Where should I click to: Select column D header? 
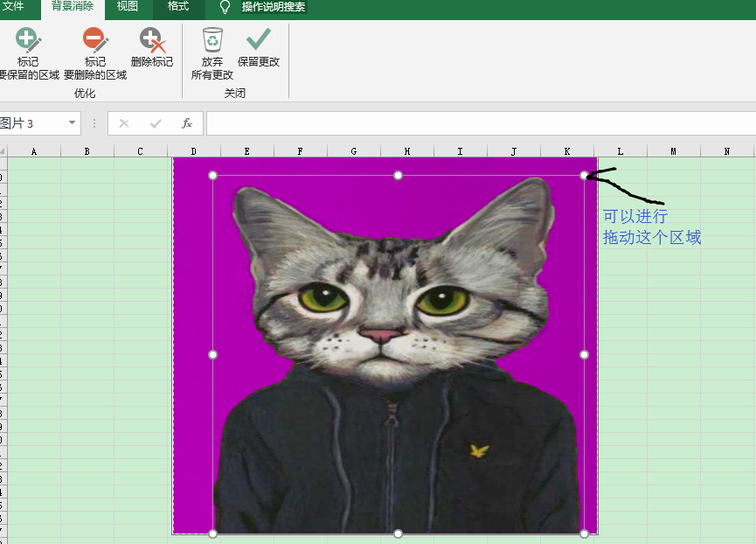click(x=194, y=151)
